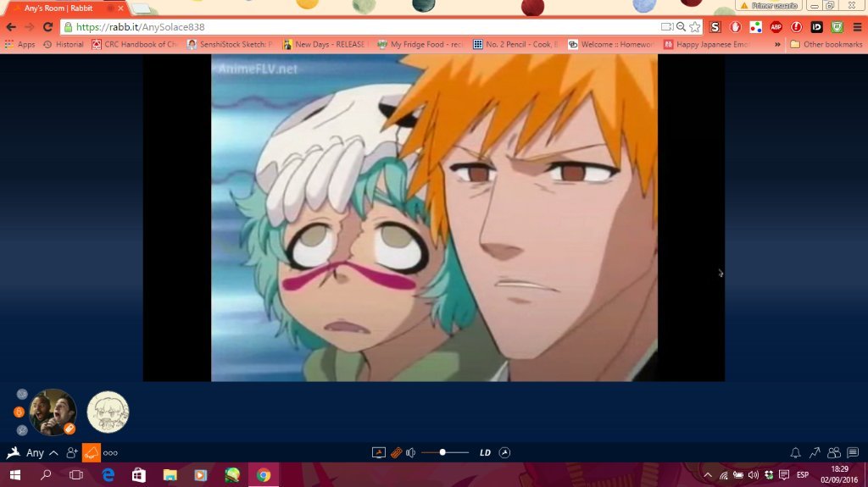
Task: Change the LD video quality setting
Action: (x=485, y=452)
